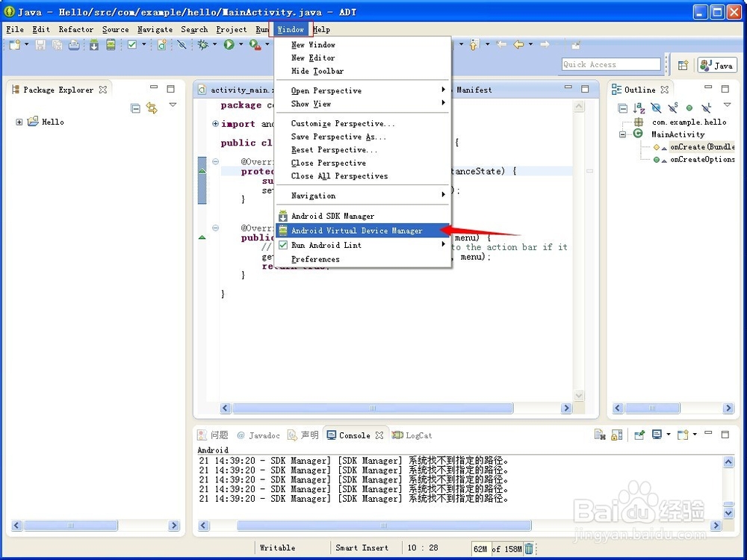747x560 pixels.
Task: Click the New wizard toolbar icon
Action: click(15, 45)
